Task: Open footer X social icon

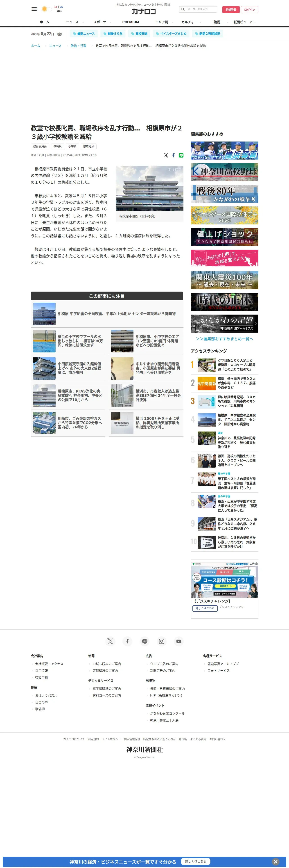Action: (110, 641)
